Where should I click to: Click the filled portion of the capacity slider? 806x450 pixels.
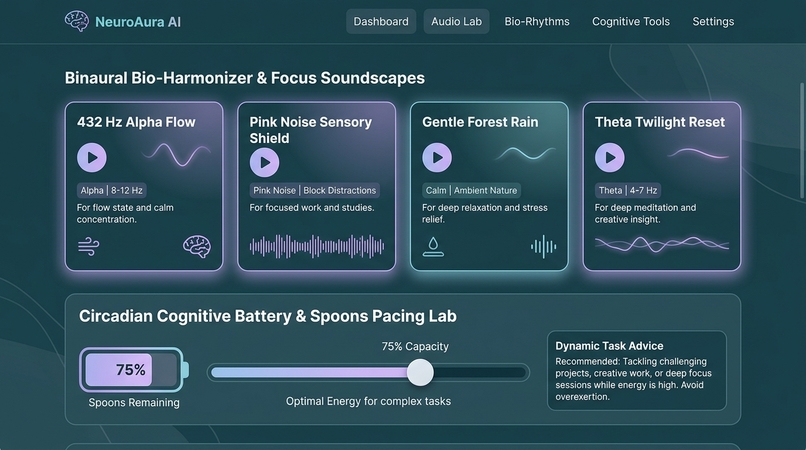click(x=309, y=372)
